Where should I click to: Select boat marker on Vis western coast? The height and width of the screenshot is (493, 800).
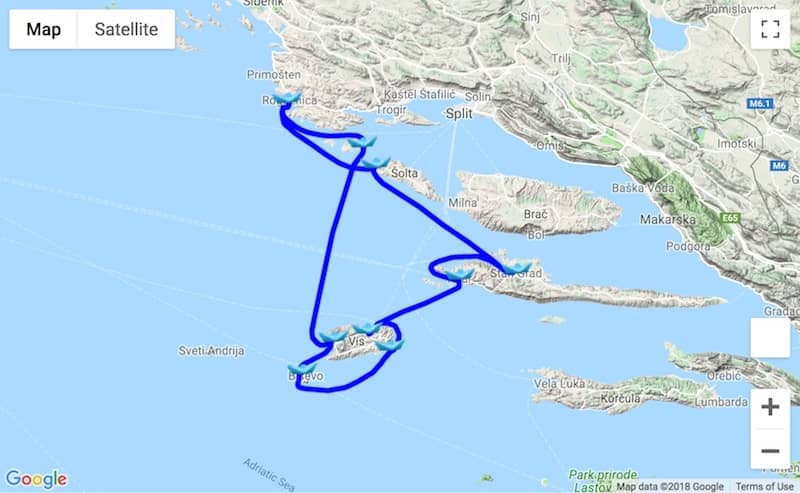tap(334, 337)
